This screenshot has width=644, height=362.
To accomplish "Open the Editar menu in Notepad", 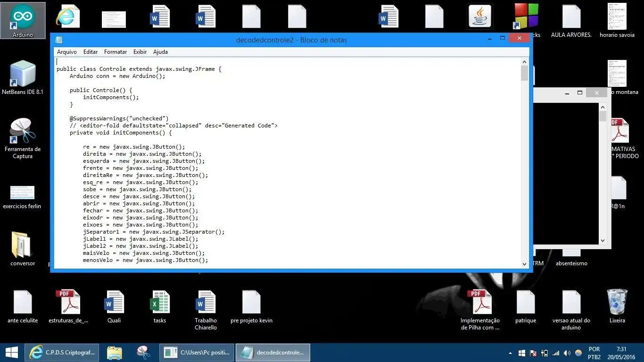I will point(91,52).
